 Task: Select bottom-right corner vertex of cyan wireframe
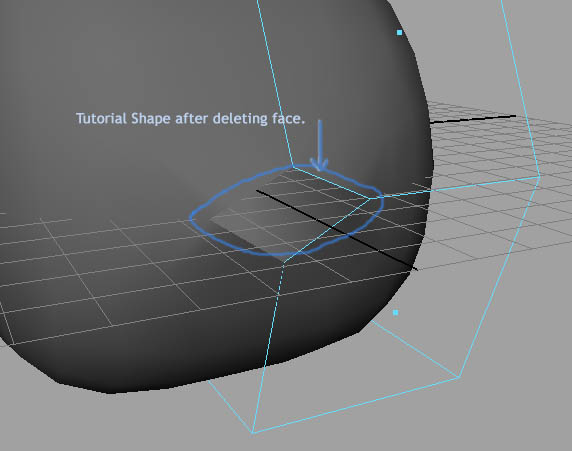pos(459,377)
